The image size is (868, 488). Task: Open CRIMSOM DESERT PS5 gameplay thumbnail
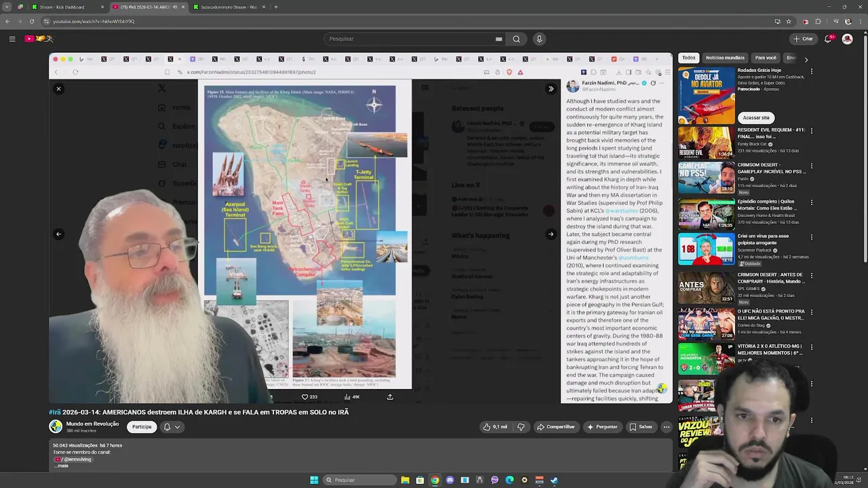[706, 178]
